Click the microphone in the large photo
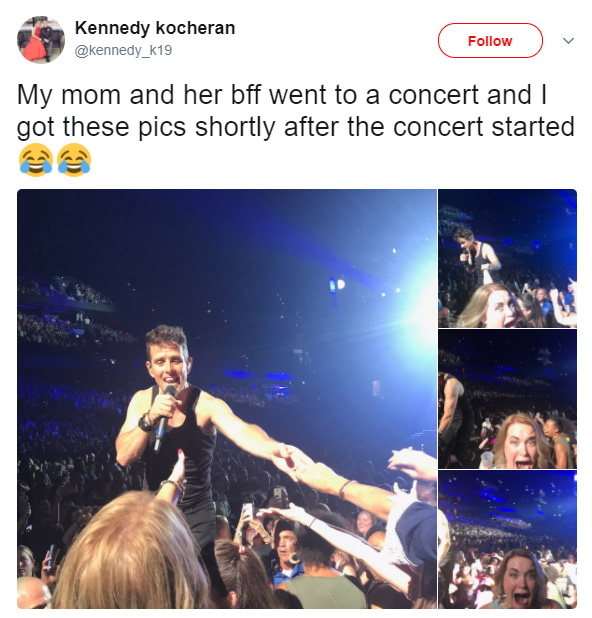 [165, 417]
